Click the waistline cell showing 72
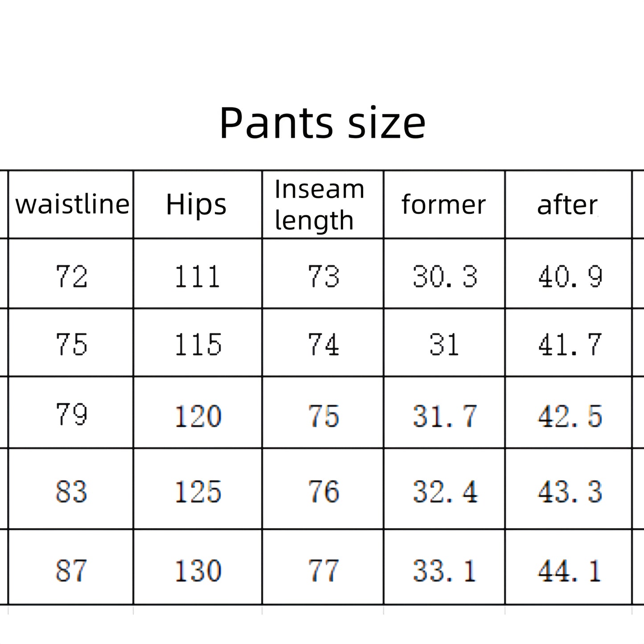 (71, 276)
